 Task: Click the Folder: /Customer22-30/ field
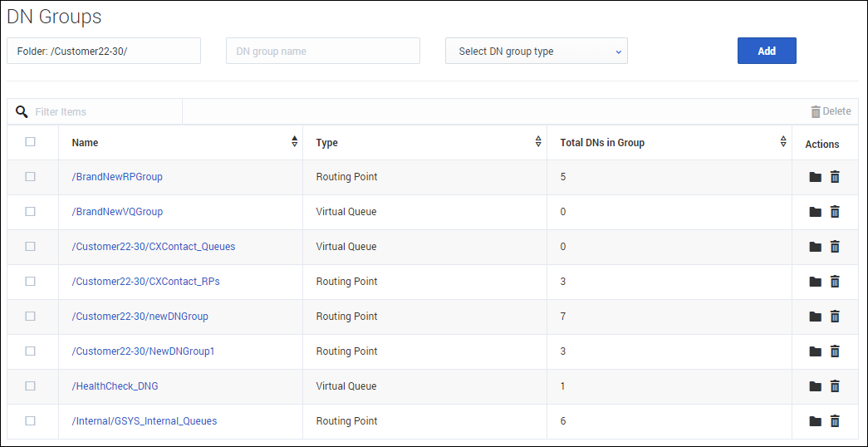[x=104, y=52]
